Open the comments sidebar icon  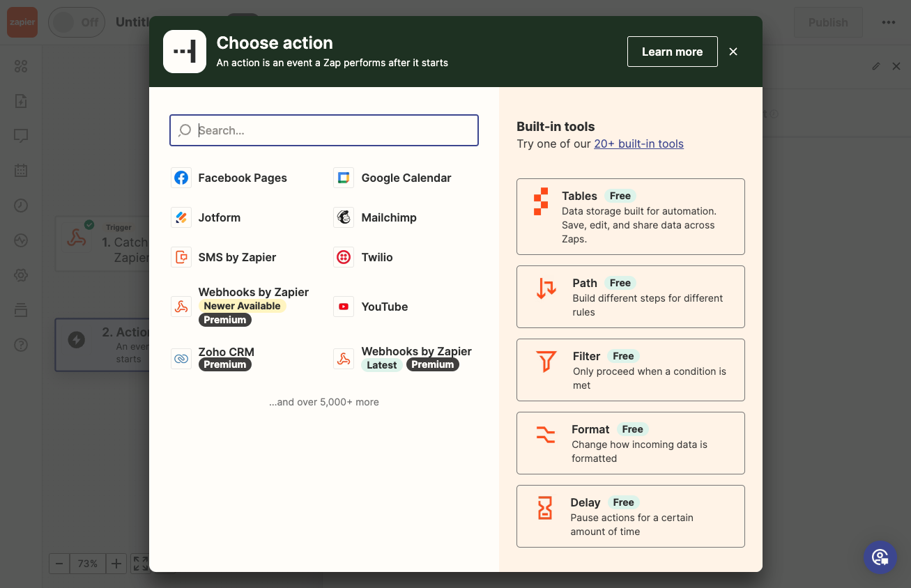(x=21, y=136)
